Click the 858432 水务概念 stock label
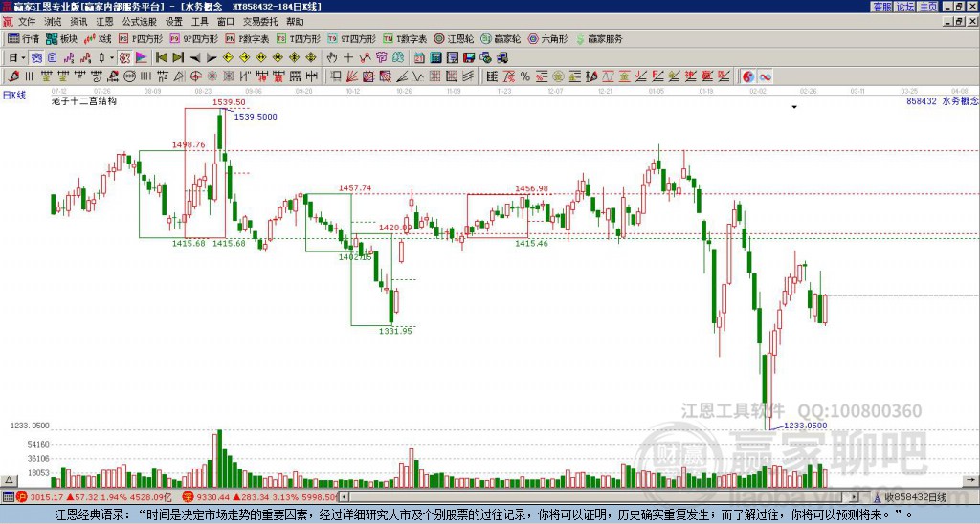The image size is (980, 524). (942, 100)
